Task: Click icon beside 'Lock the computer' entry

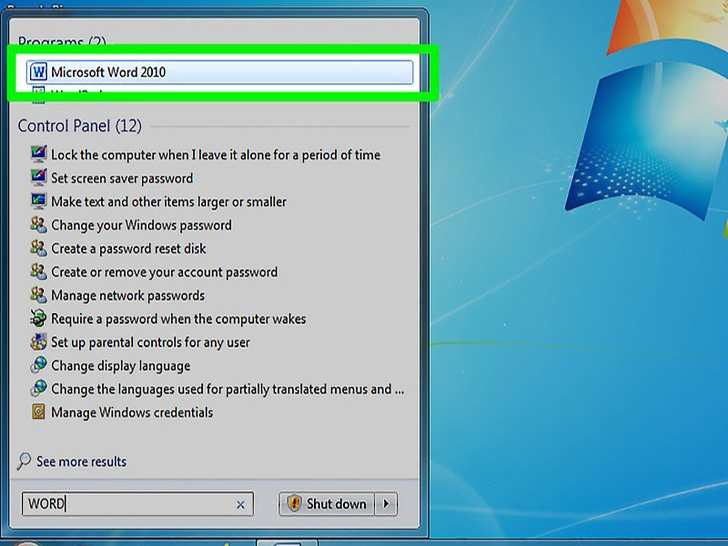Action: (x=39, y=154)
